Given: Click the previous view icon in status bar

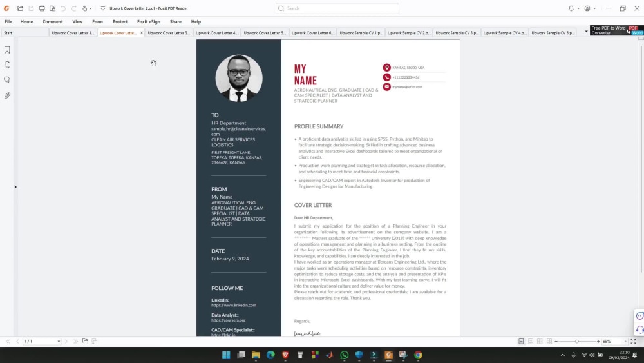Looking at the screenshot, I should pyautogui.click(x=85, y=342).
